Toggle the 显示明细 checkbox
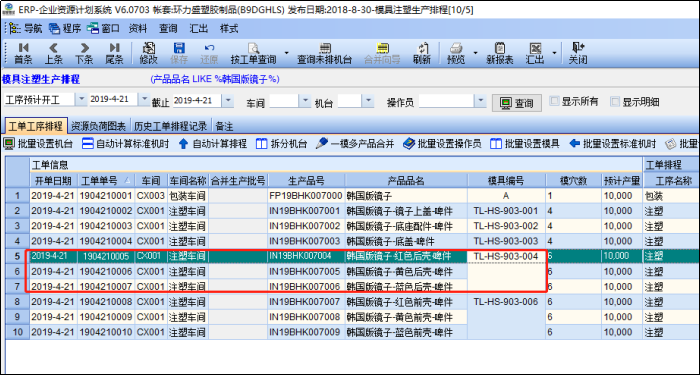Screen dimensions: 700x376 (615, 102)
